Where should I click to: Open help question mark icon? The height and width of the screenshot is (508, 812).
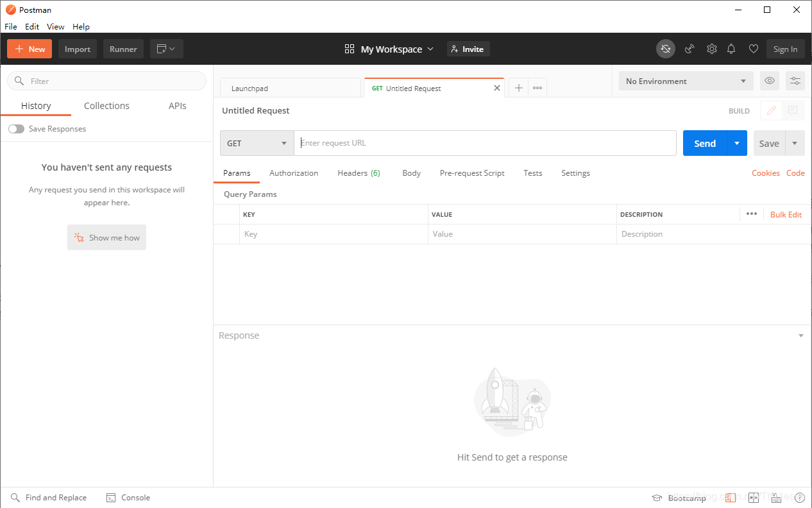799,498
